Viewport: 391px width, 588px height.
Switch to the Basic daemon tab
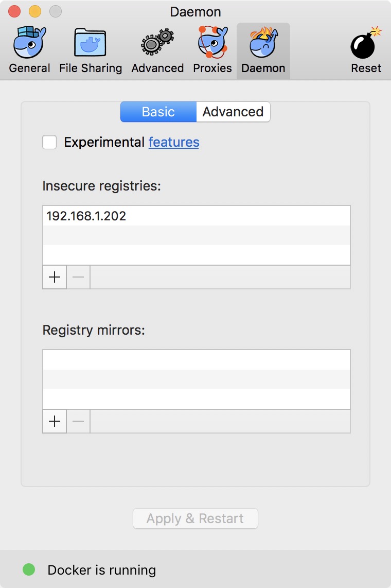[158, 112]
